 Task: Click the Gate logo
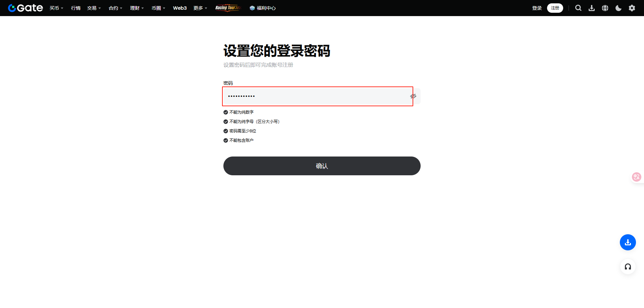25,8
